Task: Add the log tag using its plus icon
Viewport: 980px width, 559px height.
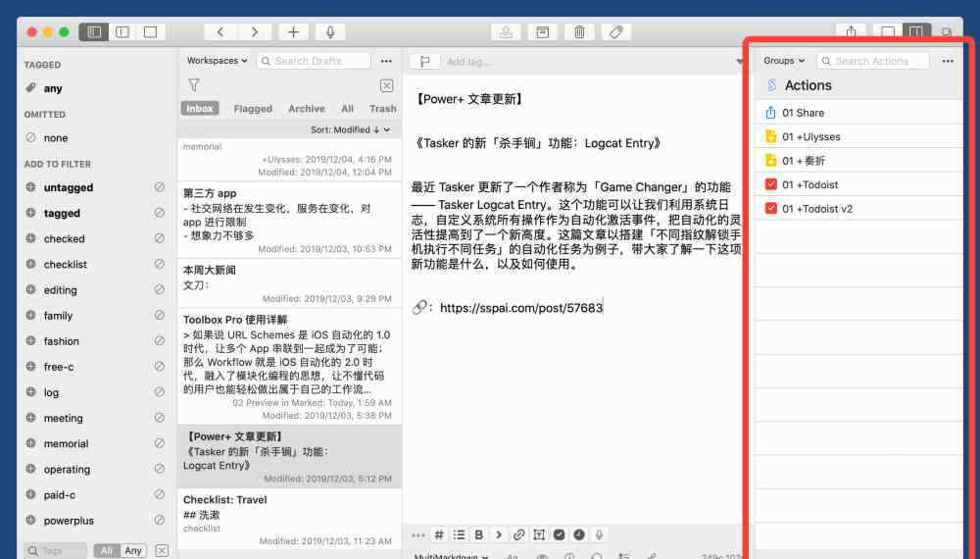Action: tap(30, 392)
